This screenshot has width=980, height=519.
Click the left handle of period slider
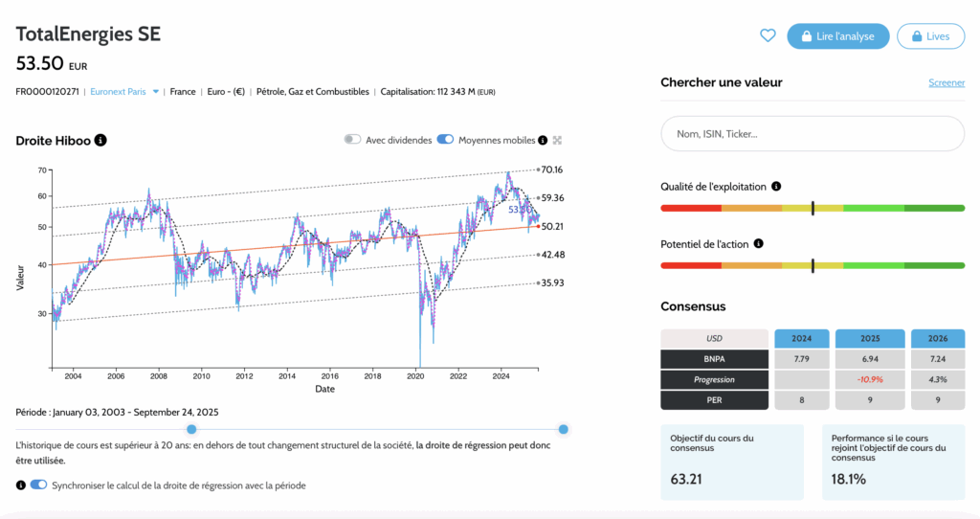point(191,429)
